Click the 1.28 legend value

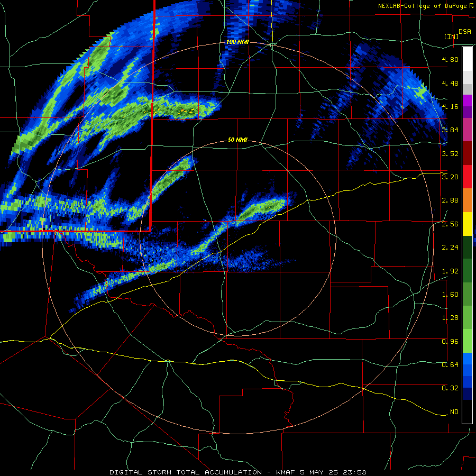click(450, 318)
